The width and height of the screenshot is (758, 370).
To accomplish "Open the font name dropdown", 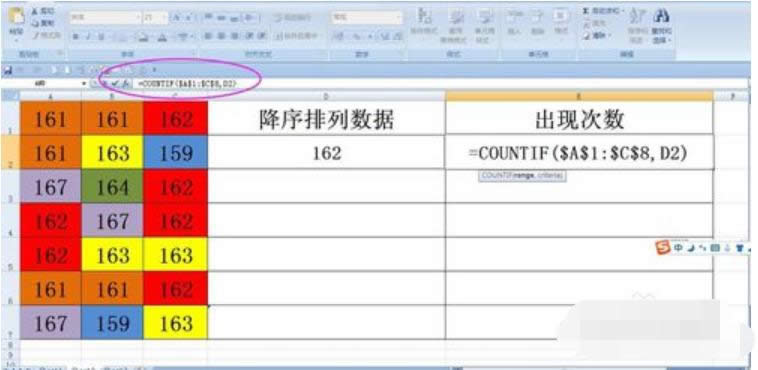I will click(x=137, y=18).
